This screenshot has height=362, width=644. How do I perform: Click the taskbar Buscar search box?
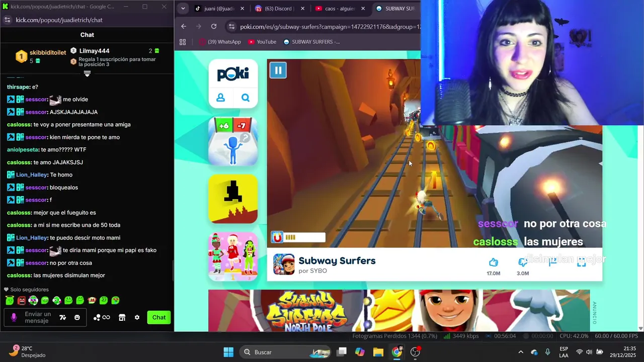point(284,352)
